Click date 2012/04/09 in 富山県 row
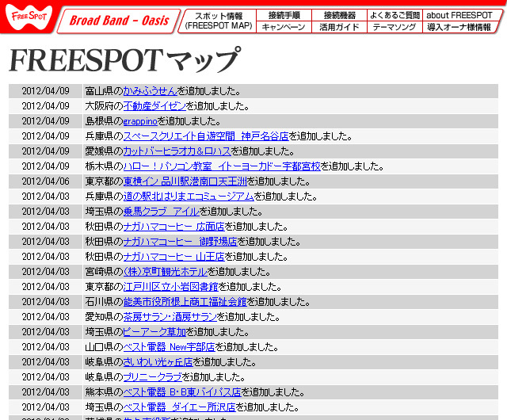 click(x=46, y=91)
